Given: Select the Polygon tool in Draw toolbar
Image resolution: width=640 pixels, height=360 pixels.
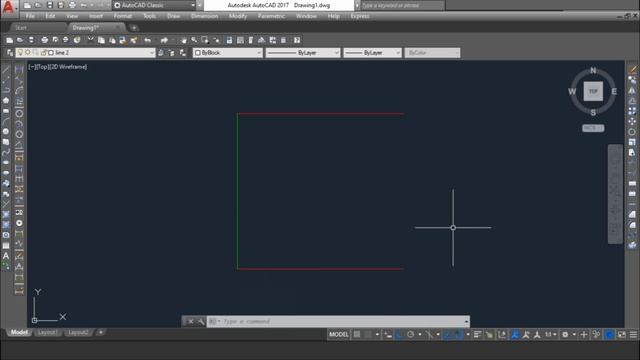Looking at the screenshot, I should tap(6, 100).
